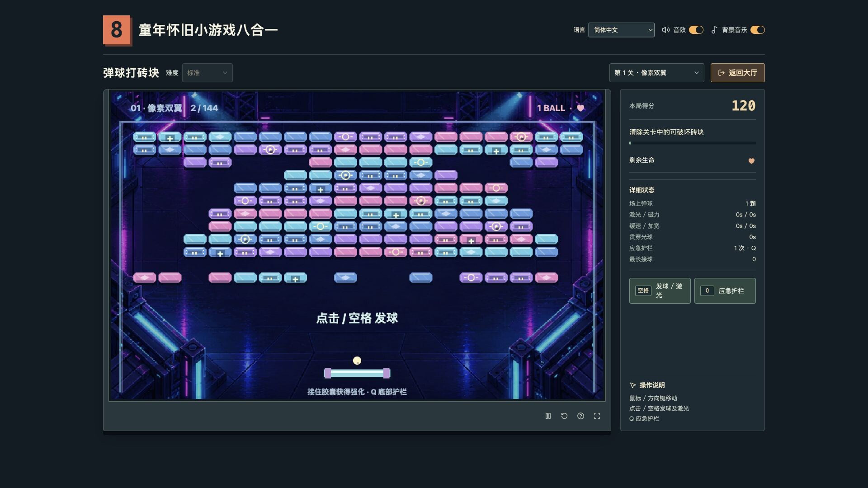The width and height of the screenshot is (868, 488).
Task: Click the orange 8 logo
Action: point(117,30)
